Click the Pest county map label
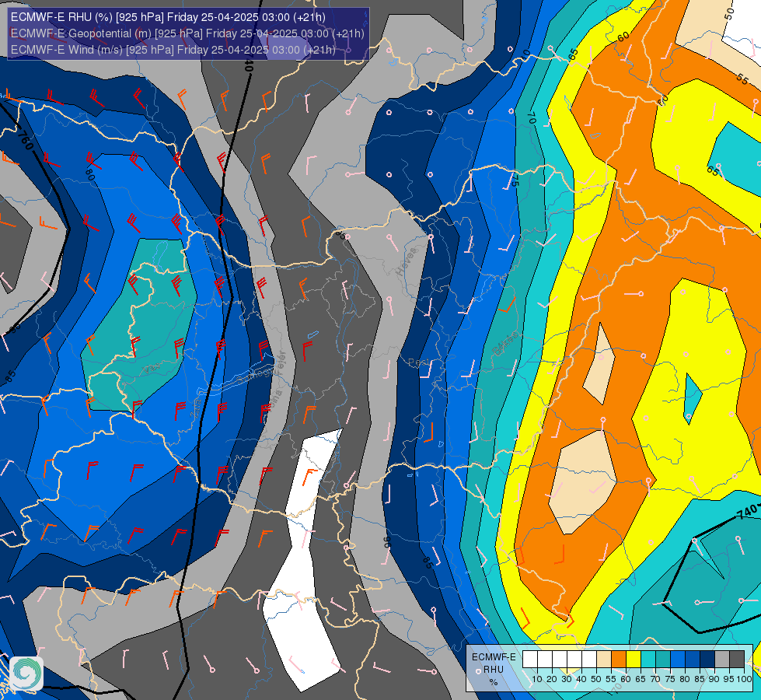761x700 pixels. pyautogui.click(x=418, y=362)
